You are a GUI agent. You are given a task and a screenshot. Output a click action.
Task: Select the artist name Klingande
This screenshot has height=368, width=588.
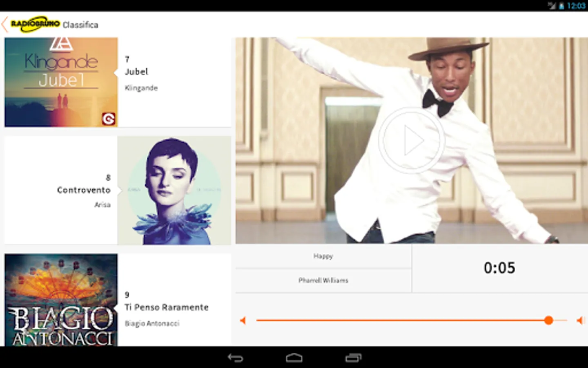[x=141, y=88]
